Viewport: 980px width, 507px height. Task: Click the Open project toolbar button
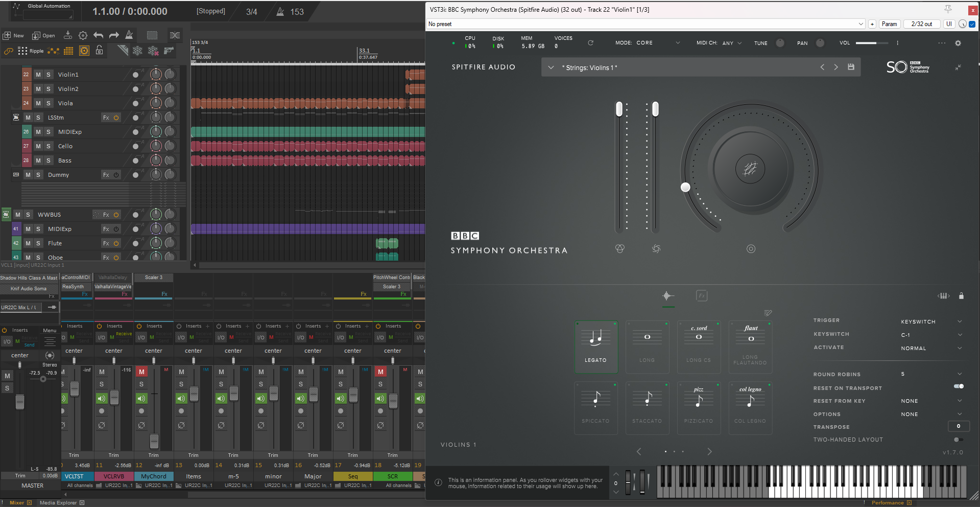tap(43, 35)
